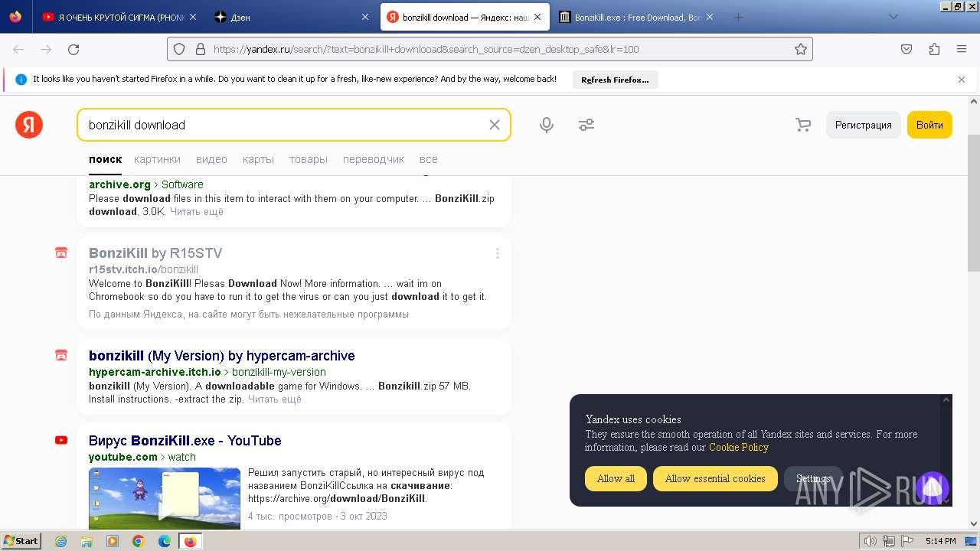This screenshot has width=980, height=551.
Task: Open BonziKill by R15STV result
Action: [x=155, y=253]
